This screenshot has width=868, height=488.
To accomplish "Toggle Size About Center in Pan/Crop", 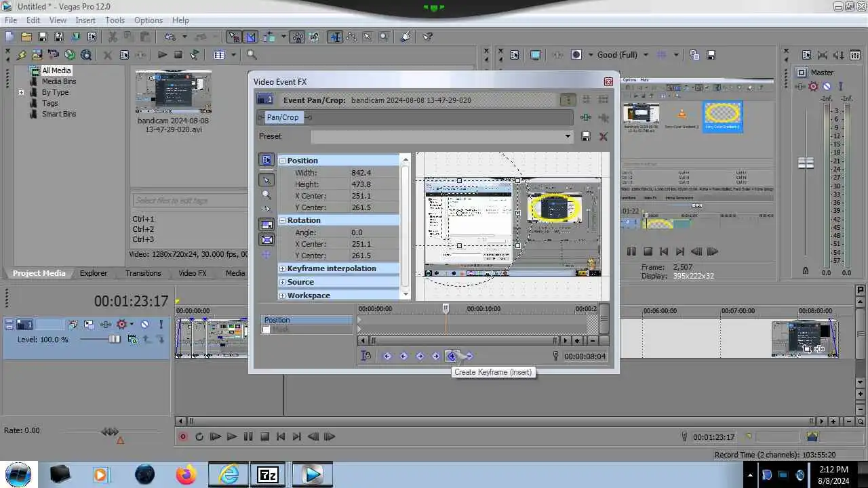I will [x=267, y=240].
